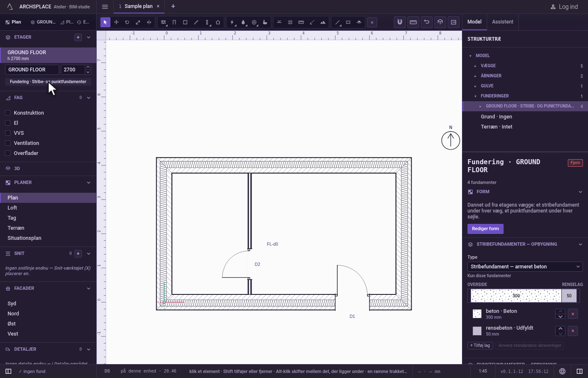Click the floor height 2700 input field
This screenshot has height=378, width=588.
coord(72,70)
